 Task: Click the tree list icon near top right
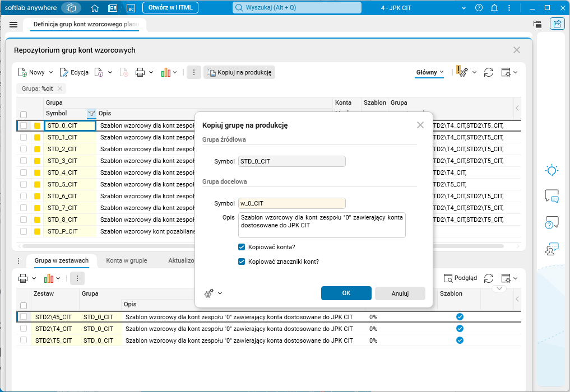coord(537,24)
